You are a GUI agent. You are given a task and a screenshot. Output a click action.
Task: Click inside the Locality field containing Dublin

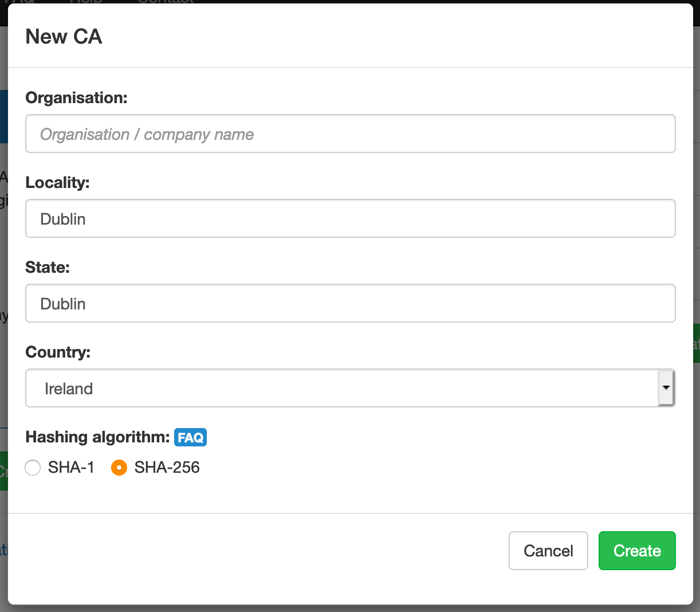[x=351, y=218]
